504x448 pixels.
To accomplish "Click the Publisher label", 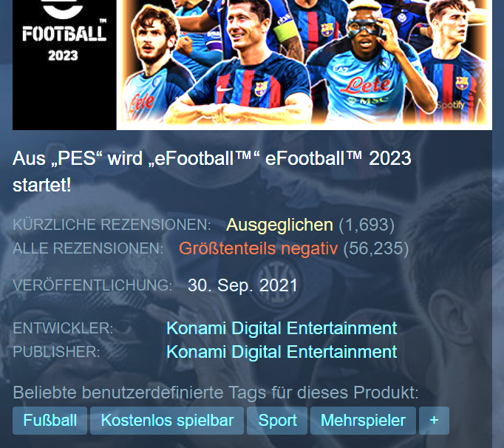I will 57,352.
